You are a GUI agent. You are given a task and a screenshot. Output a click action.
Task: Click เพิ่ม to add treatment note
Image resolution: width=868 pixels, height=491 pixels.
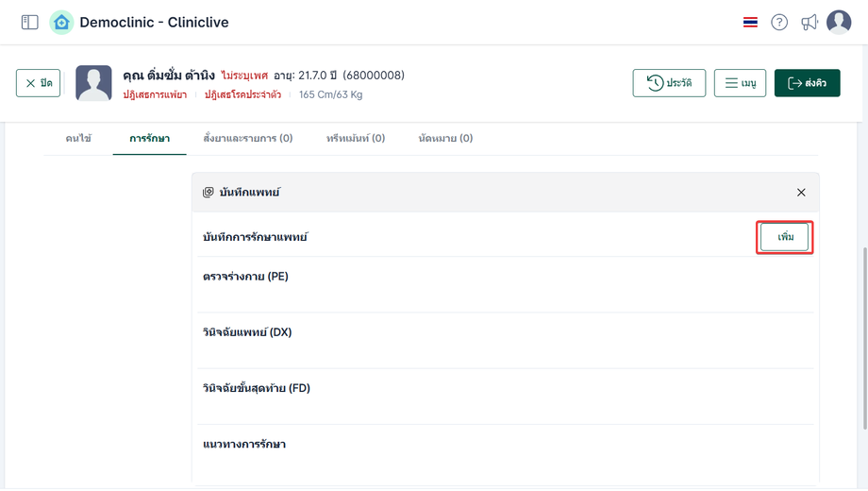785,237
